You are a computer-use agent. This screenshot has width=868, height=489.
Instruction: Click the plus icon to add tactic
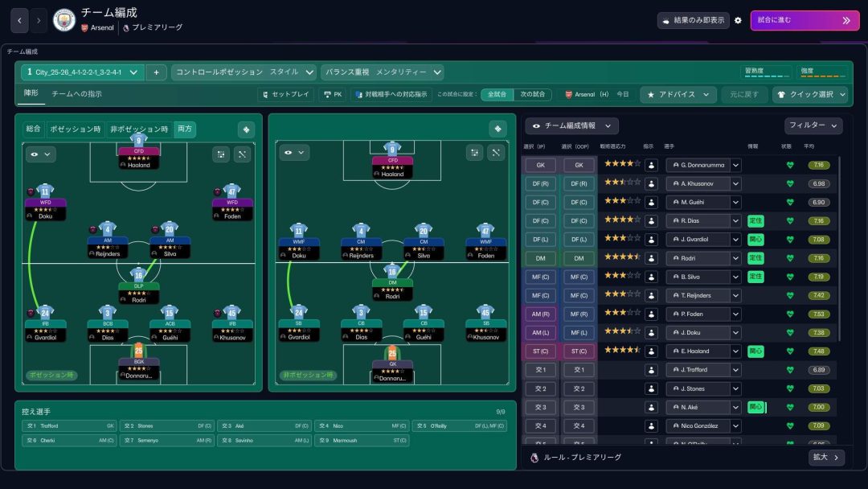[156, 72]
